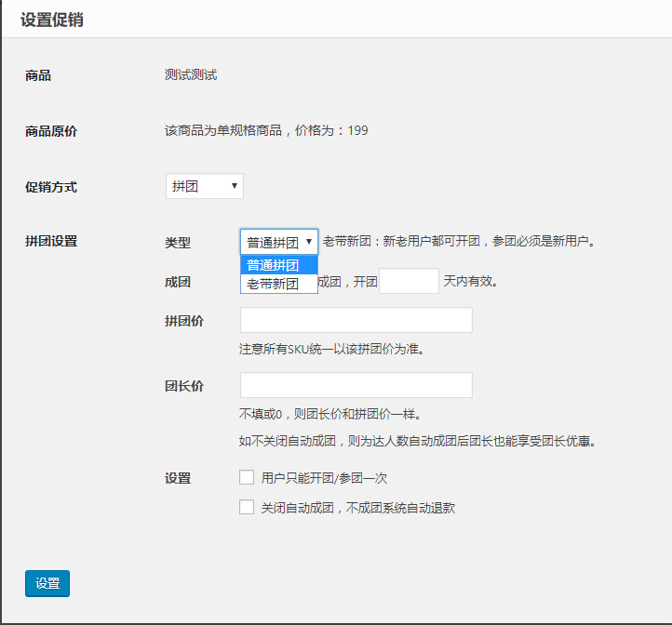The height and width of the screenshot is (625, 672).
Task: Click the 团长价 label
Action: (x=184, y=386)
